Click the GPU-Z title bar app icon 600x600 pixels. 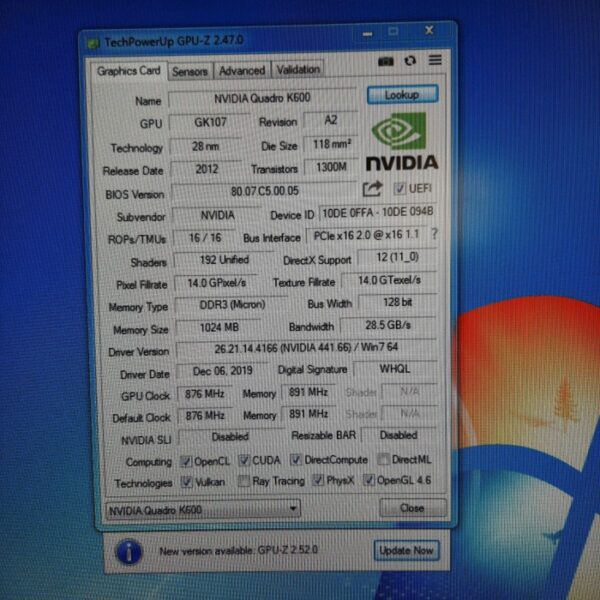click(93, 42)
